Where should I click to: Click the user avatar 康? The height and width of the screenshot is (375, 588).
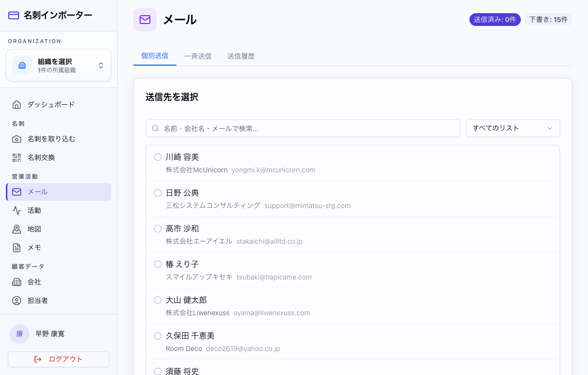(x=20, y=334)
